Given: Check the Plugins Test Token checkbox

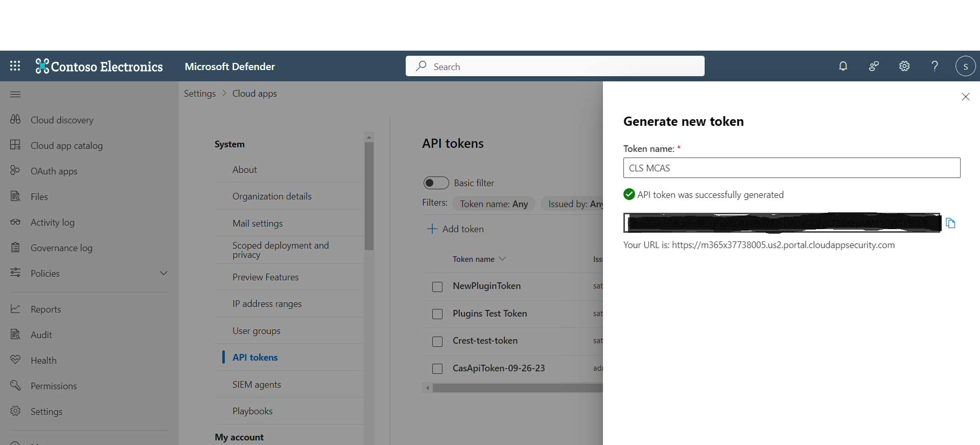Looking at the screenshot, I should (437, 314).
